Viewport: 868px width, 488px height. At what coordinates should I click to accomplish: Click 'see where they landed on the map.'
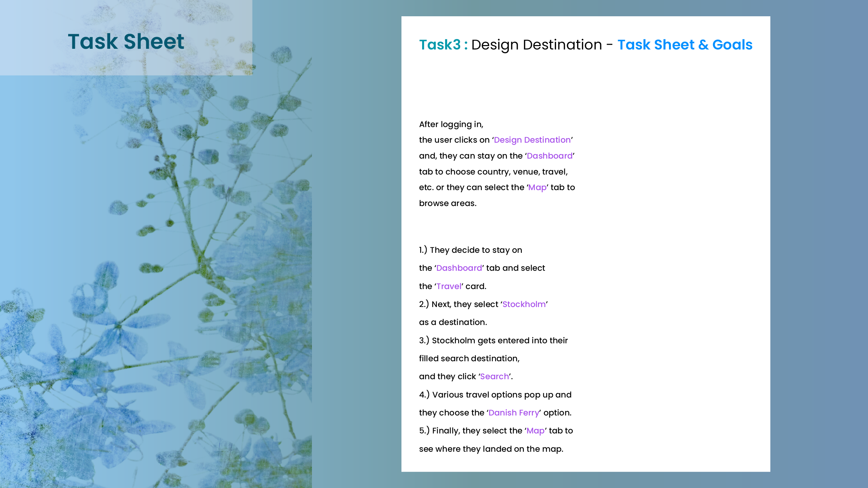click(x=491, y=449)
